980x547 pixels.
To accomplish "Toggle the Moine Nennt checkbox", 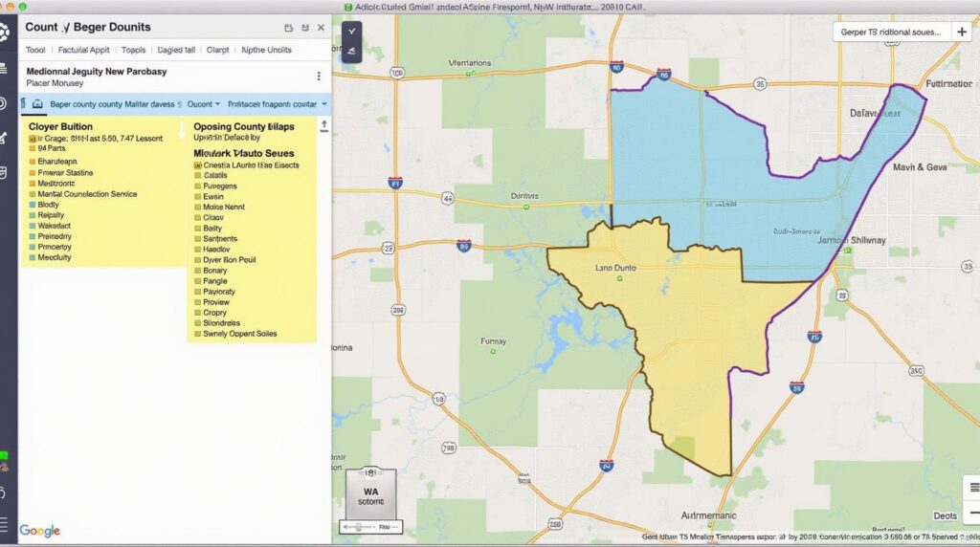I will [197, 208].
